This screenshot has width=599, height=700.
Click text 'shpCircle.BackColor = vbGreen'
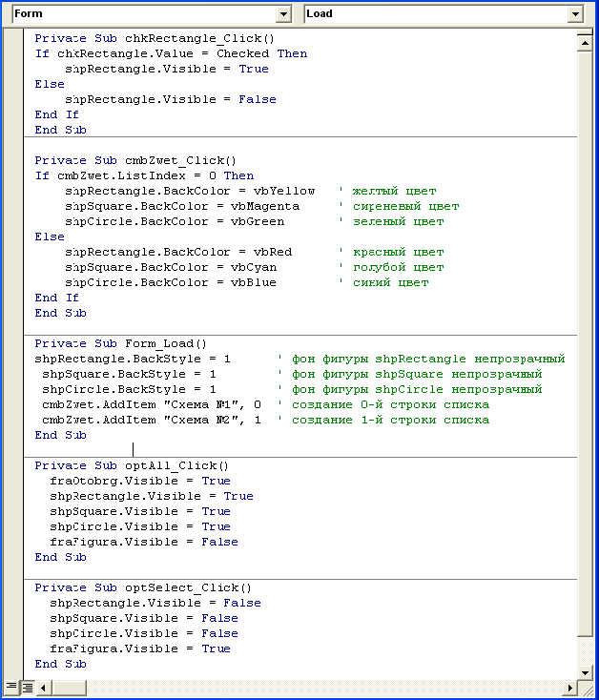pyautogui.click(x=175, y=221)
